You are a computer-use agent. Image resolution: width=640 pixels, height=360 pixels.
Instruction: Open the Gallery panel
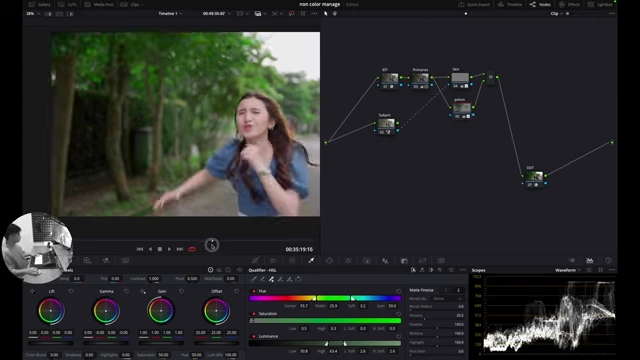coord(40,4)
